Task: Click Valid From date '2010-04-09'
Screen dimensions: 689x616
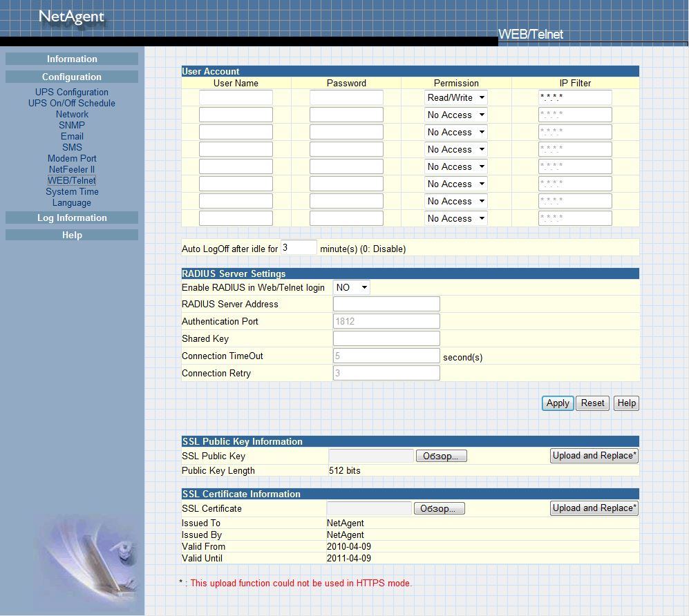Action: (x=349, y=547)
